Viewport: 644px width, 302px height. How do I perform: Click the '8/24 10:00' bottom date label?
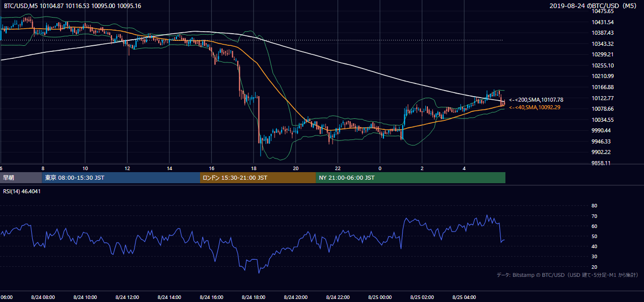[x=85, y=297]
